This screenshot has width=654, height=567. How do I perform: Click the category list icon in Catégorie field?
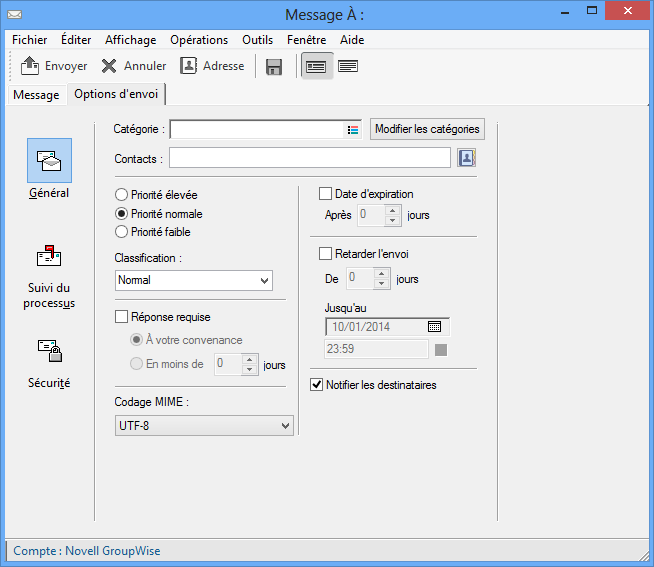point(353,130)
